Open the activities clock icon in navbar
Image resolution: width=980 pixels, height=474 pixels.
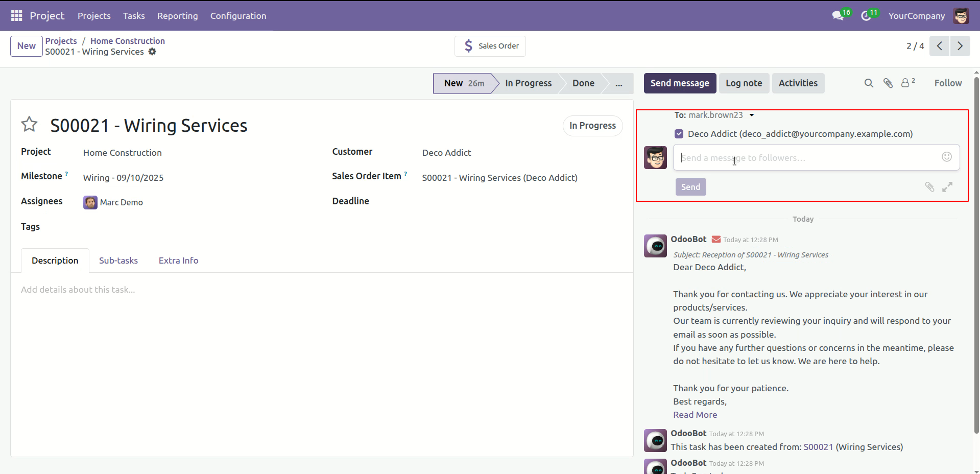pyautogui.click(x=866, y=16)
